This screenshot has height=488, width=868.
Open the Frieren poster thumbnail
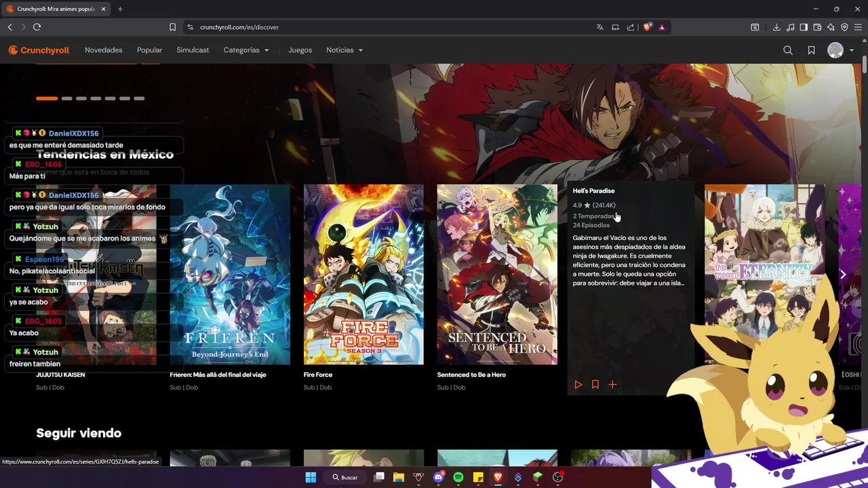tap(230, 274)
